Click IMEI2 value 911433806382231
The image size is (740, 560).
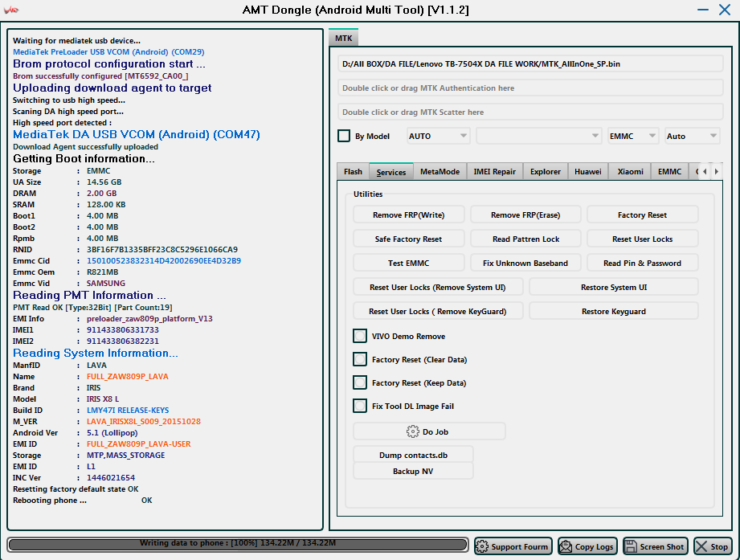pyautogui.click(x=123, y=341)
